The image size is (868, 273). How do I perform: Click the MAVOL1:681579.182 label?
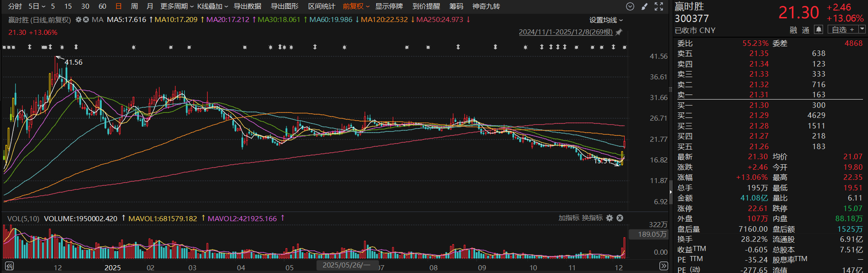163,218
